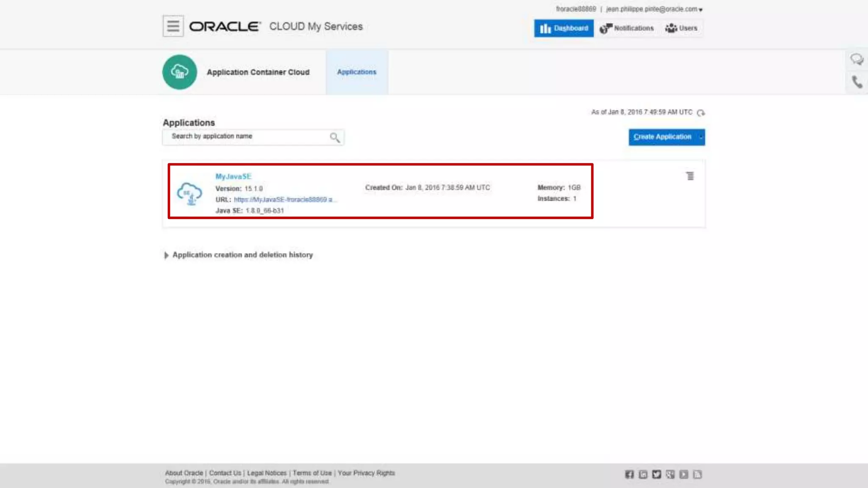This screenshot has width=868, height=488.
Task: Open Notifications
Action: [627, 28]
